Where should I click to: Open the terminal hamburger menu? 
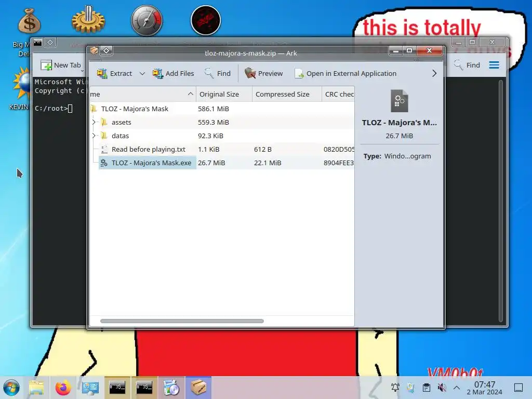click(x=494, y=65)
